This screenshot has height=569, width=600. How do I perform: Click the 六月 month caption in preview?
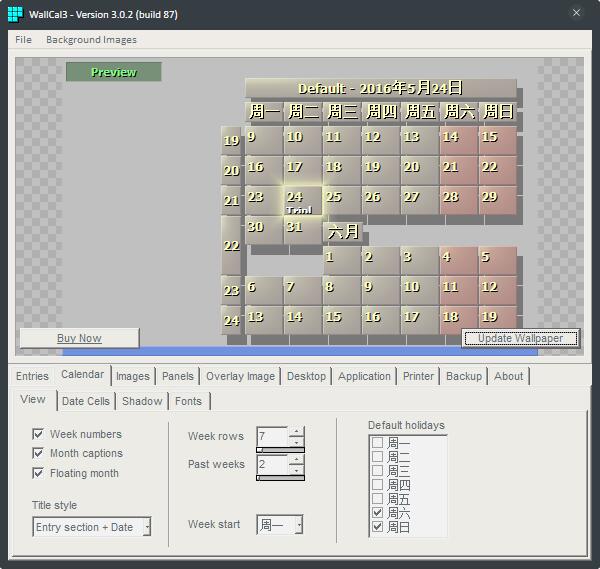(343, 232)
